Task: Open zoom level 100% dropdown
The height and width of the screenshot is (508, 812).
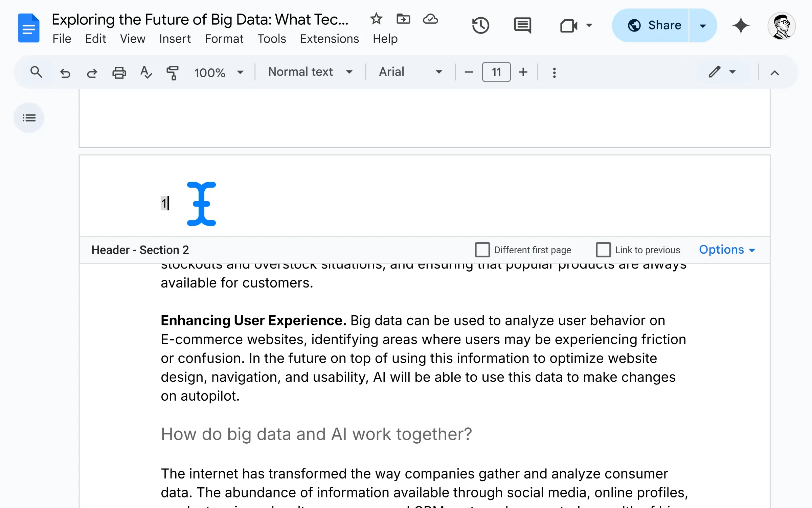Action: [219, 72]
